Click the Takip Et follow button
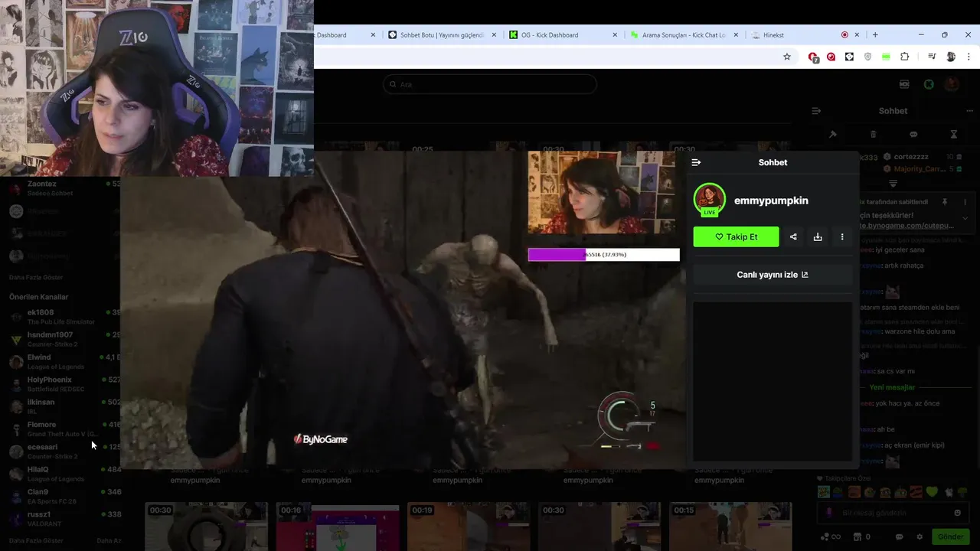 (x=736, y=236)
